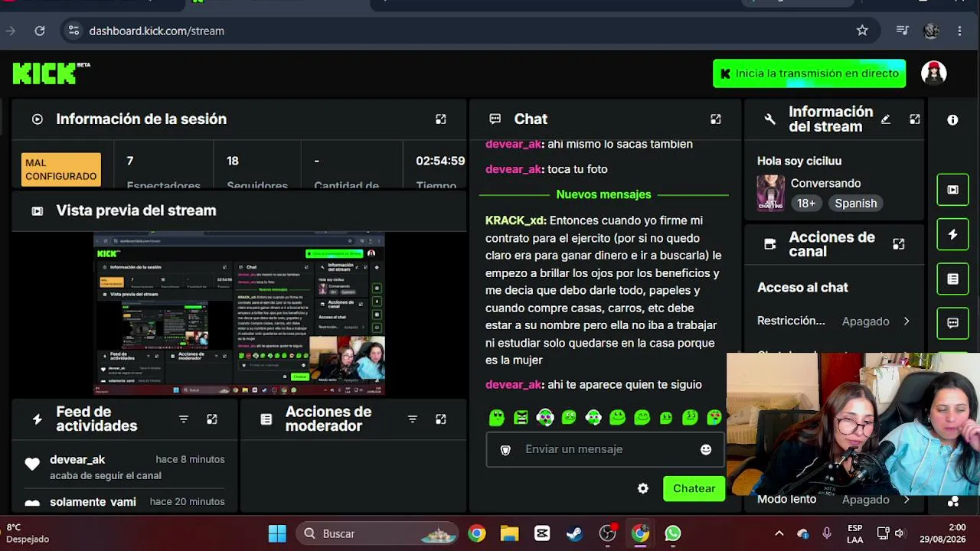980x551 pixels.
Task: Show hidden system tray icons
Action: click(779, 533)
